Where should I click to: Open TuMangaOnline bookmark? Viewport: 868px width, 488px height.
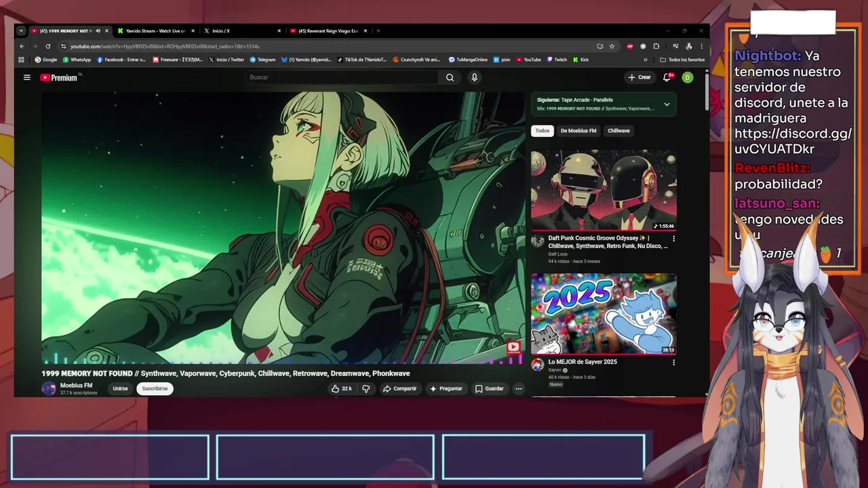[468, 60]
